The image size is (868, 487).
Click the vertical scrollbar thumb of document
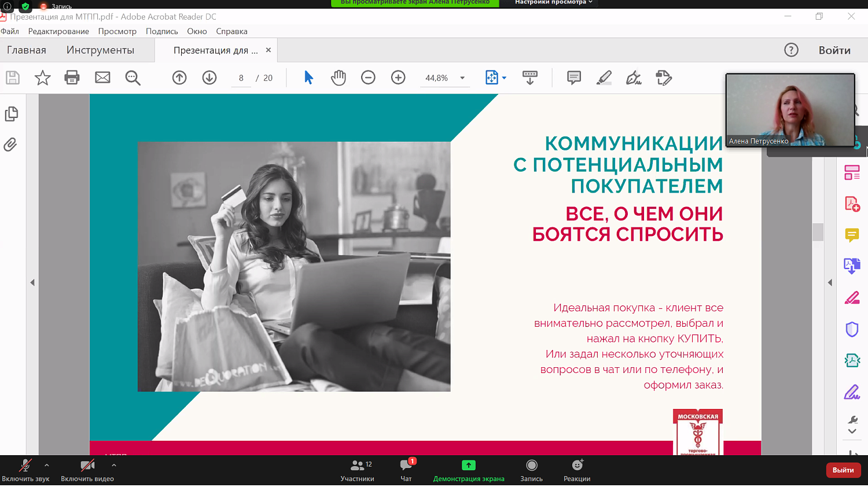pos(818,232)
